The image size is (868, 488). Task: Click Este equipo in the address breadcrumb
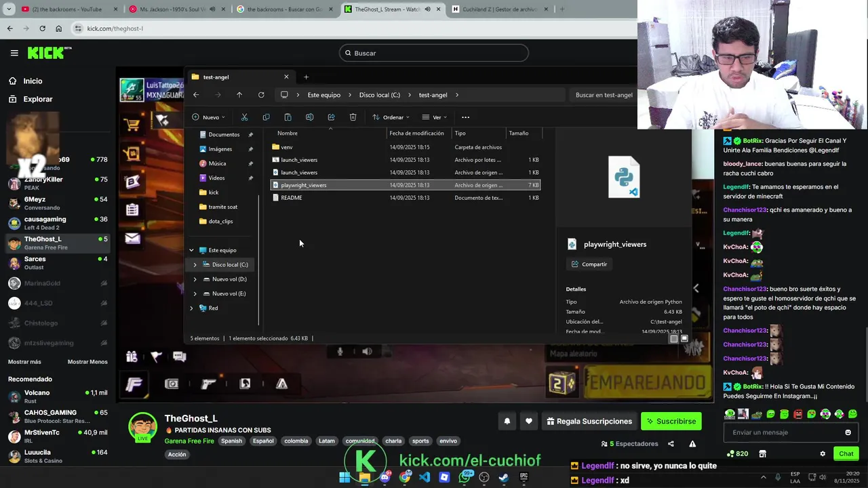[323, 95]
